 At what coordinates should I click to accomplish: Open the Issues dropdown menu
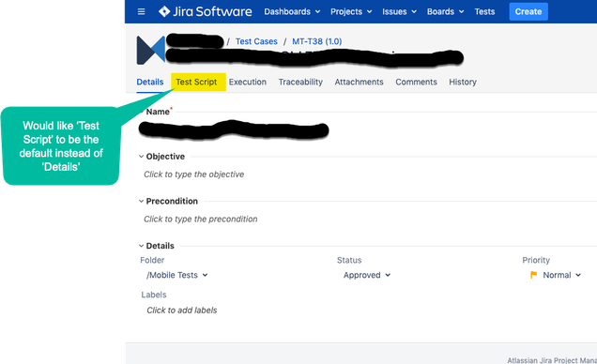click(x=399, y=12)
